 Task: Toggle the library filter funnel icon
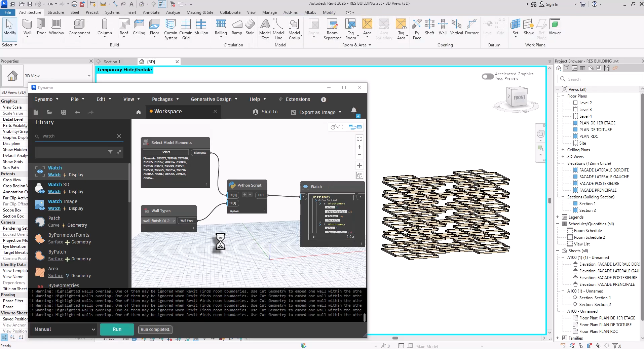110,152
